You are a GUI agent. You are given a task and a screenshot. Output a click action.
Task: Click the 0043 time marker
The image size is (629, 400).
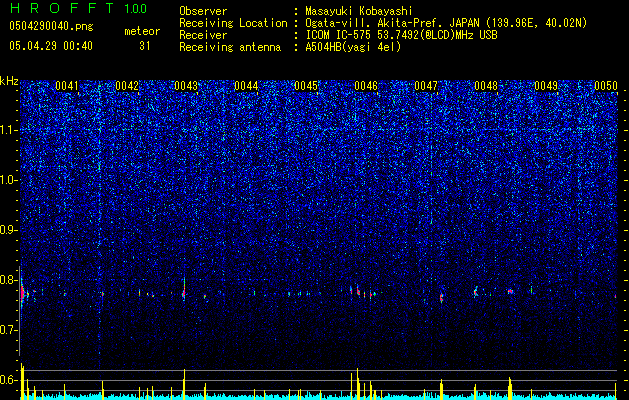click(x=186, y=86)
